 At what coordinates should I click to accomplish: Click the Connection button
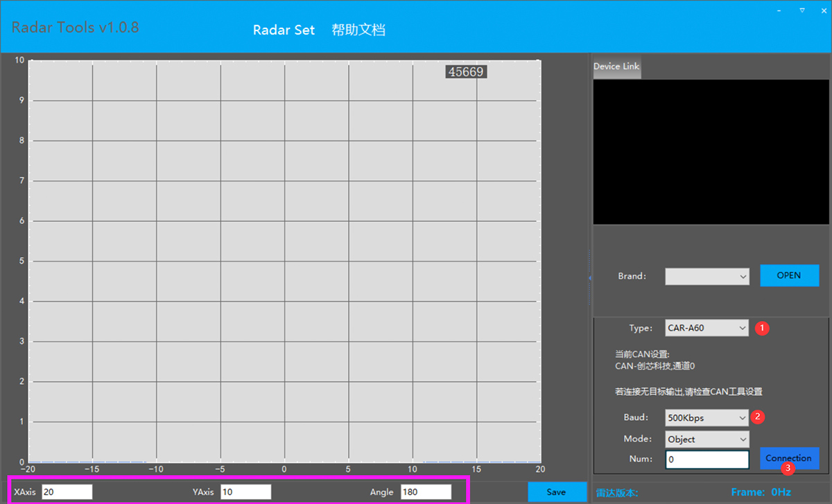click(789, 458)
